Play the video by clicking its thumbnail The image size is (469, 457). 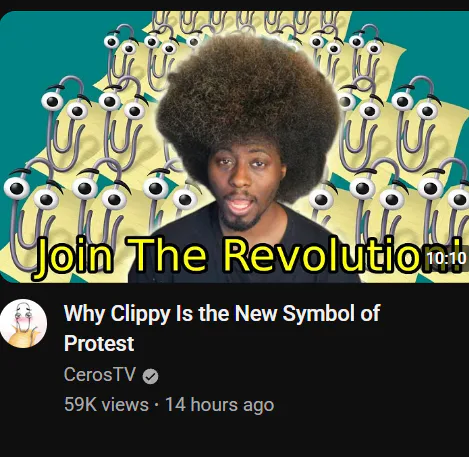pos(234,147)
